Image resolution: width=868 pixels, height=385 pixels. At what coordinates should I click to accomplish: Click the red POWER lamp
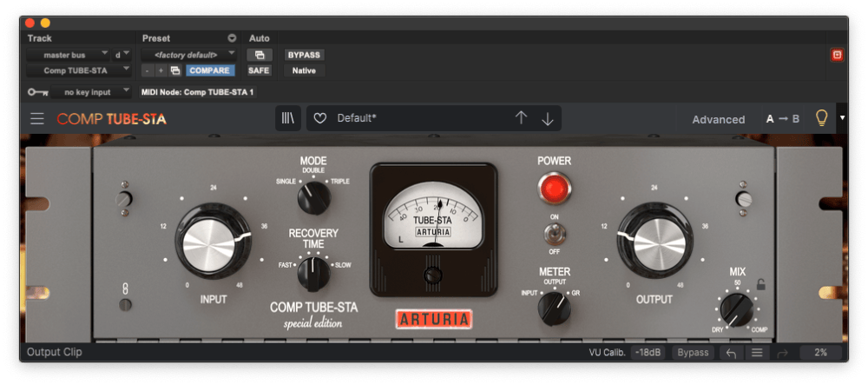click(554, 189)
